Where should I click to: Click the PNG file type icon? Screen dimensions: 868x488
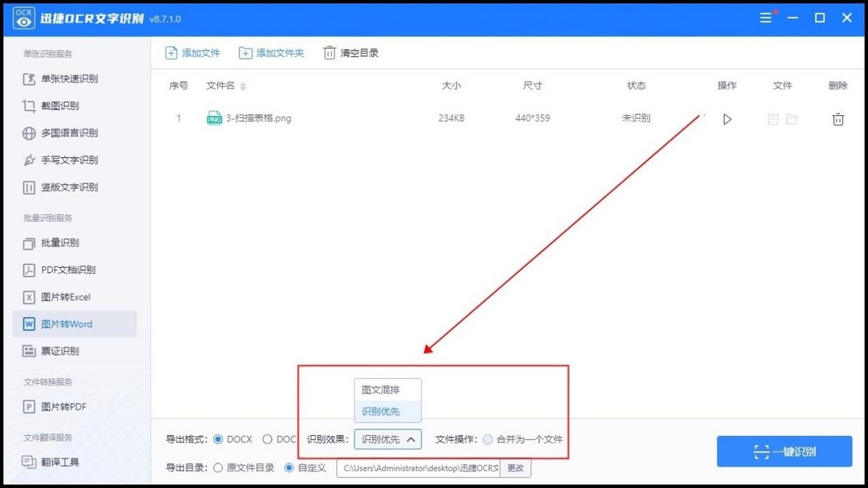[x=214, y=118]
